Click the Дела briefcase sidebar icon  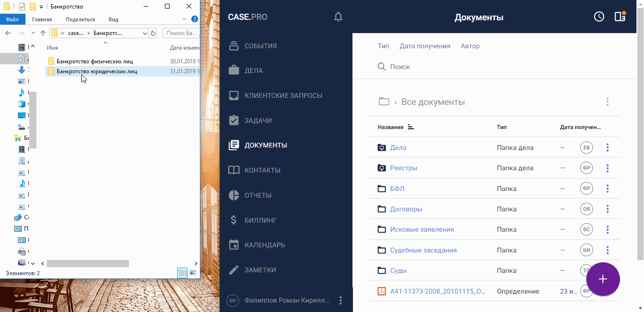(x=233, y=70)
